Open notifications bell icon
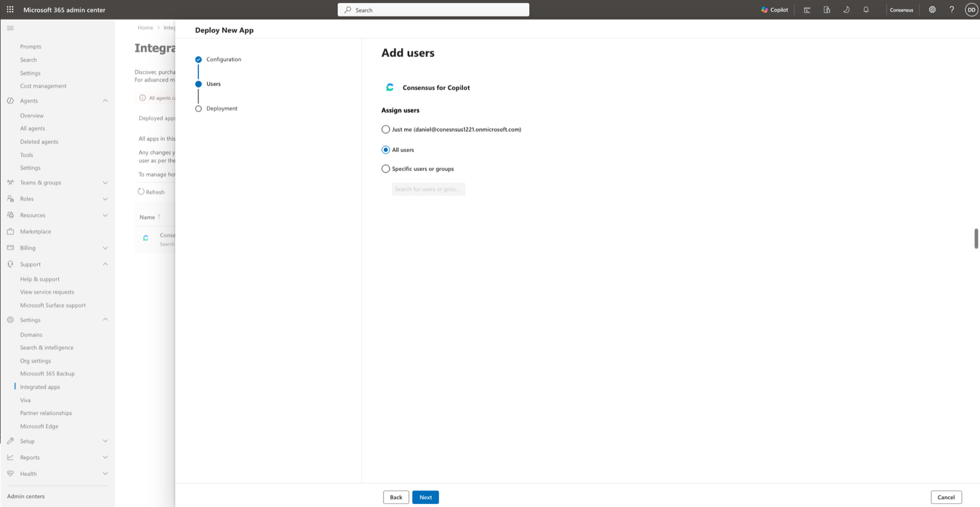 tap(866, 10)
